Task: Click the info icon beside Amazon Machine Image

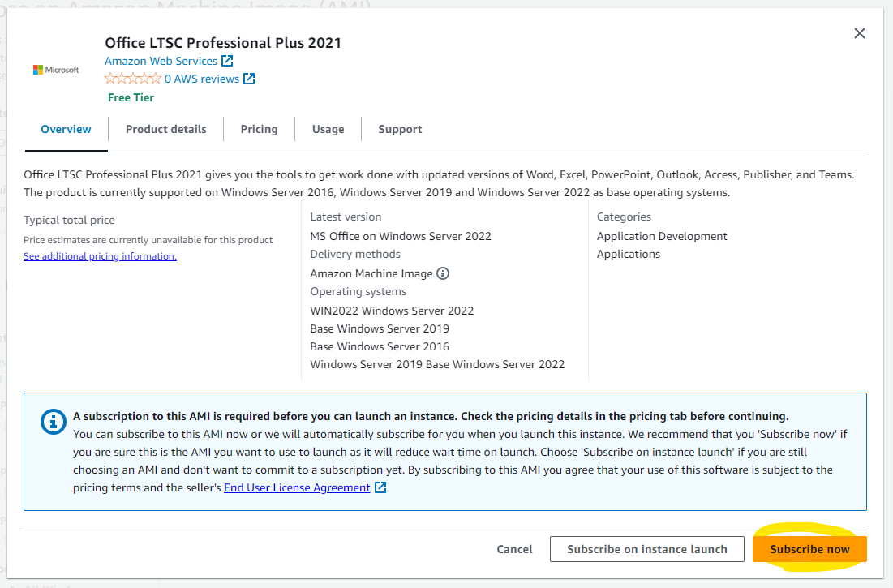Action: tap(443, 273)
